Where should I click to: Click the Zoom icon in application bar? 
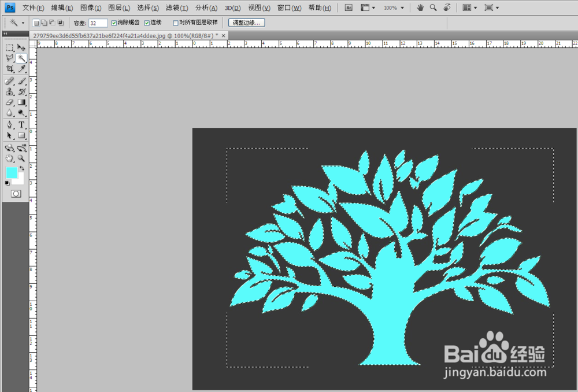coord(433,8)
